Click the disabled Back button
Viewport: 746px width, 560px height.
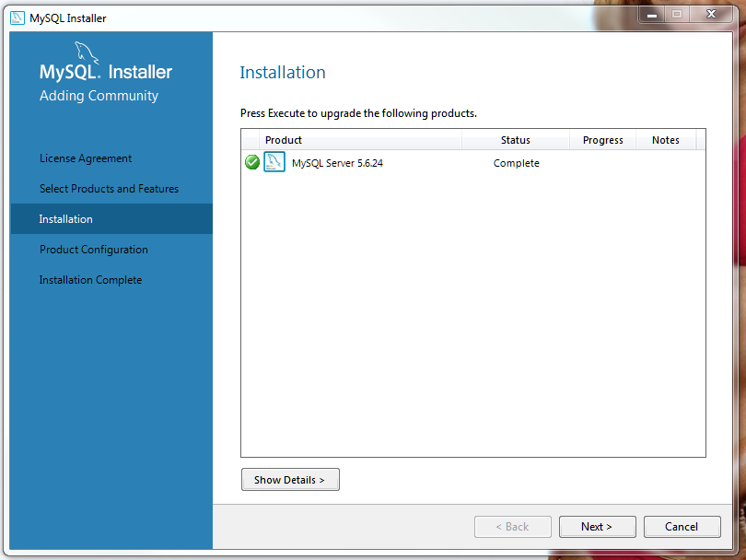(x=512, y=527)
